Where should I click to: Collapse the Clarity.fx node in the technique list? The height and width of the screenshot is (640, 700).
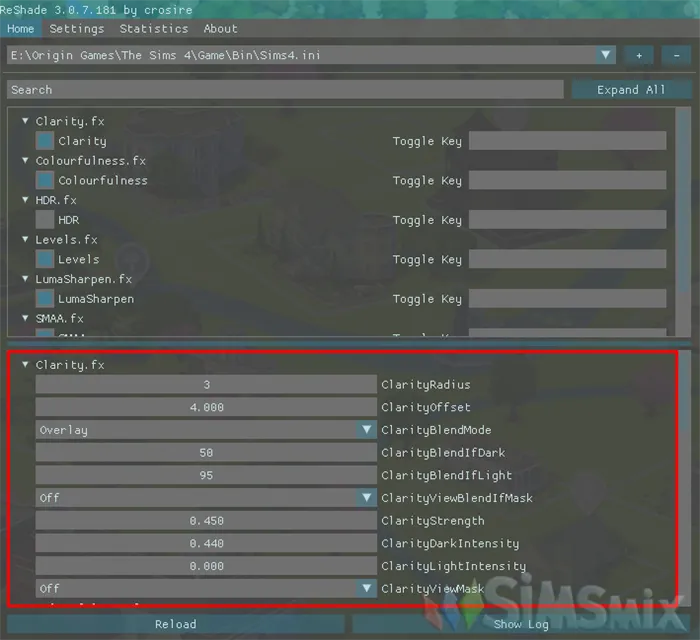[25, 121]
